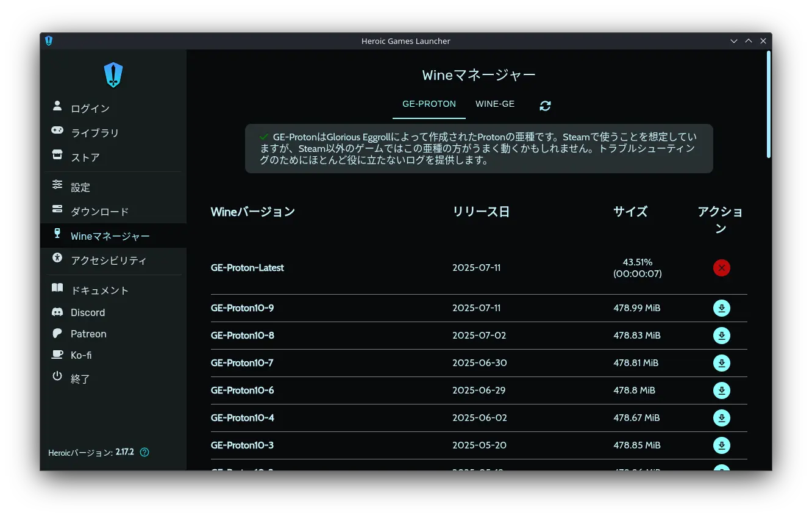This screenshot has height=518, width=812.
Task: Click the Heroic version 2.17.2 text
Action: 124,453
